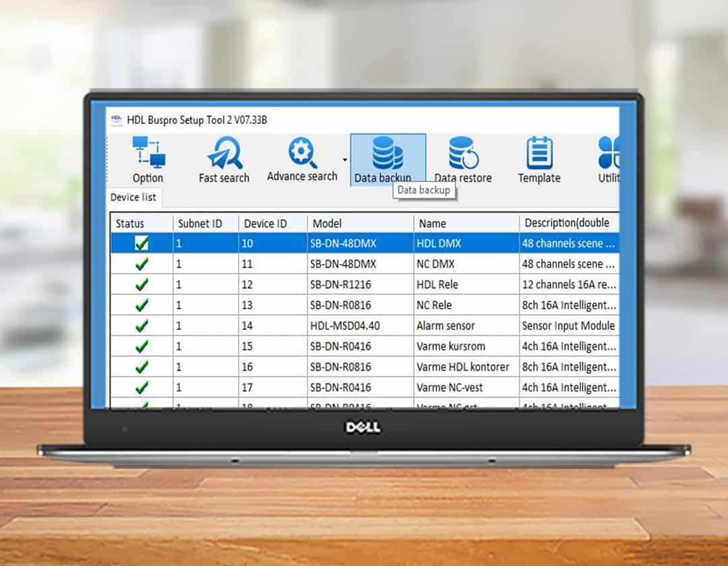Launch the Advance search tool
The height and width of the screenshot is (566, 728).
(302, 159)
